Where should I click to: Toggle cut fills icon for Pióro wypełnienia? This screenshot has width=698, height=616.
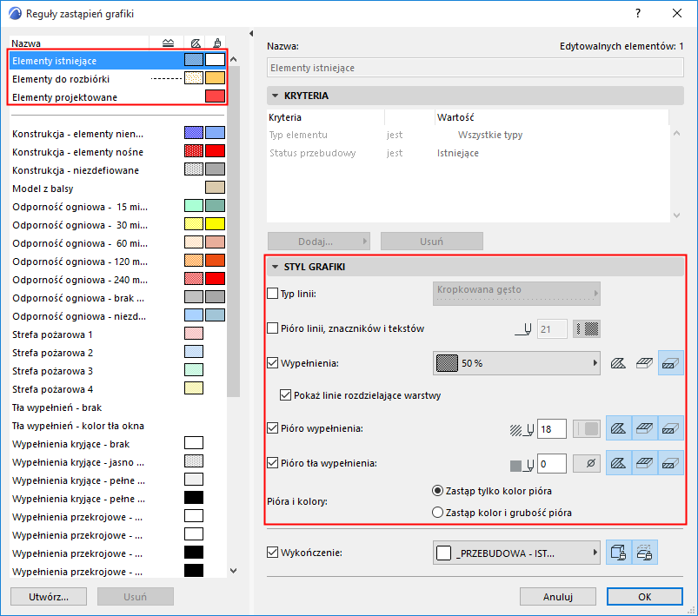670,428
